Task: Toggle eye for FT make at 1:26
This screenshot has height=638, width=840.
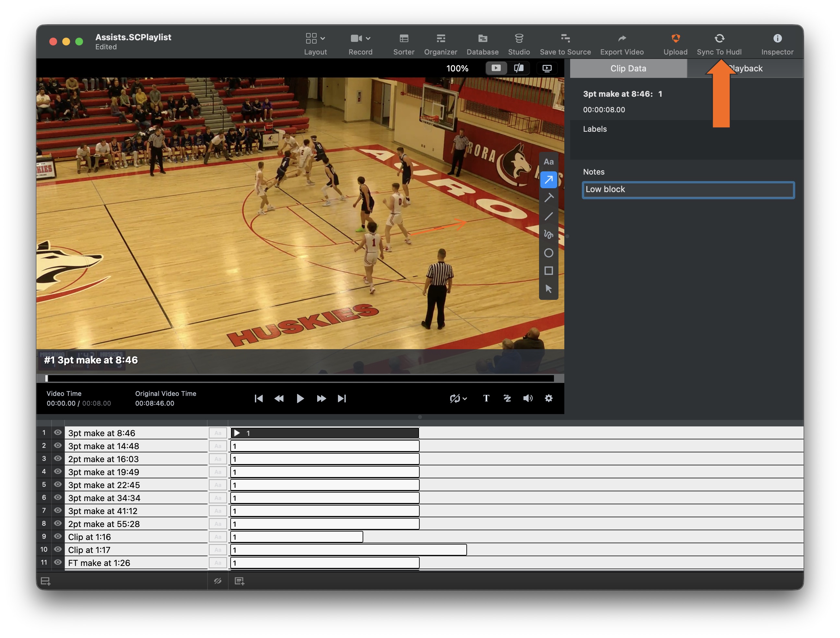Action: (58, 562)
